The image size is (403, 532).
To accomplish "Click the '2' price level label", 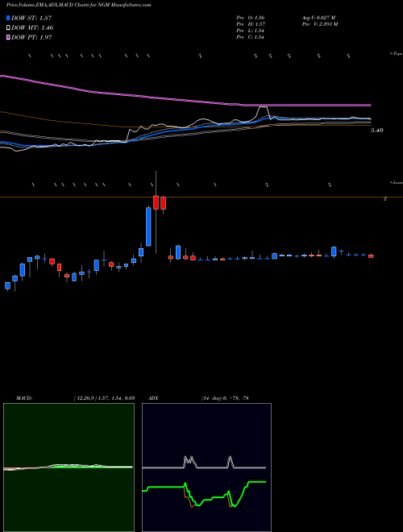I will (x=384, y=199).
